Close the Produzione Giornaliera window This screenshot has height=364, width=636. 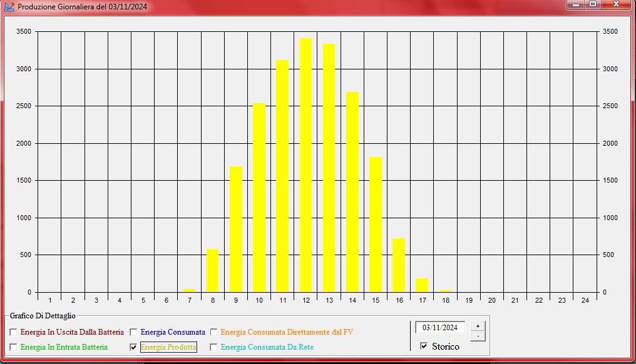click(617, 5)
